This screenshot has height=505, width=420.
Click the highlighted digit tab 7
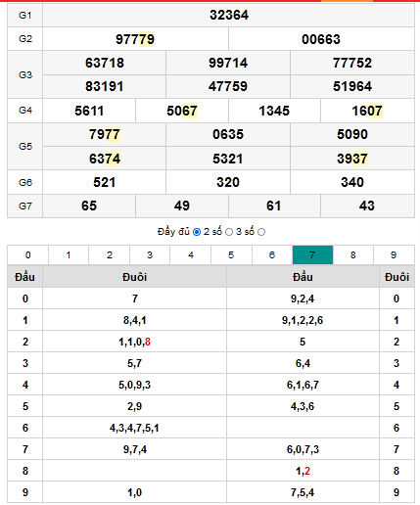coord(312,254)
